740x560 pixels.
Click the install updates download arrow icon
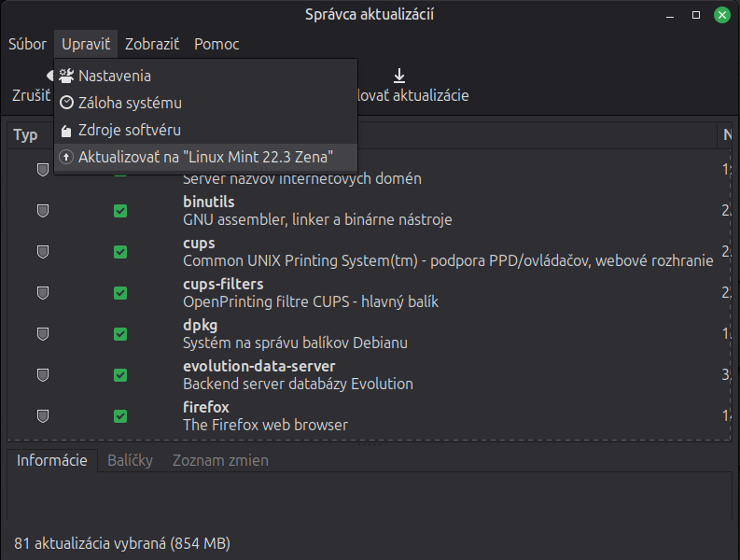[x=399, y=77]
